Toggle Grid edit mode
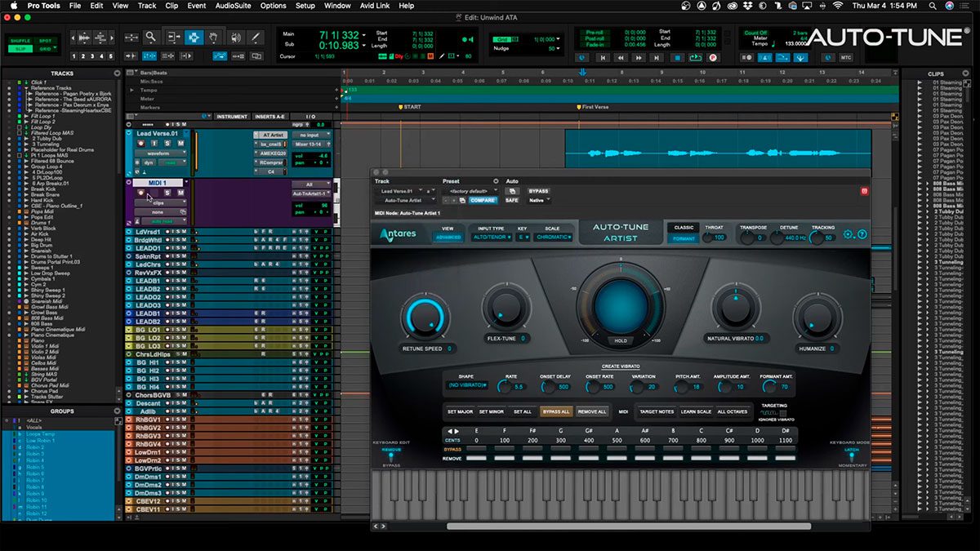Viewport: 980px width, 551px height. tap(45, 49)
